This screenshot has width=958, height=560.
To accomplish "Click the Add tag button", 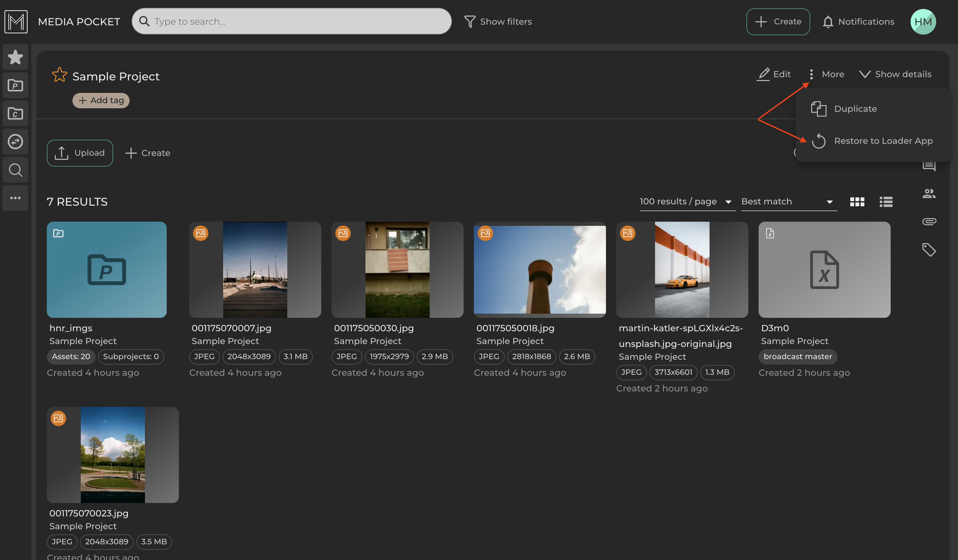I will 101,101.
